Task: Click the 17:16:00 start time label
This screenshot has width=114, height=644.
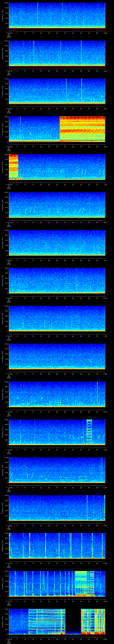Action: pyautogui.click(x=9, y=564)
